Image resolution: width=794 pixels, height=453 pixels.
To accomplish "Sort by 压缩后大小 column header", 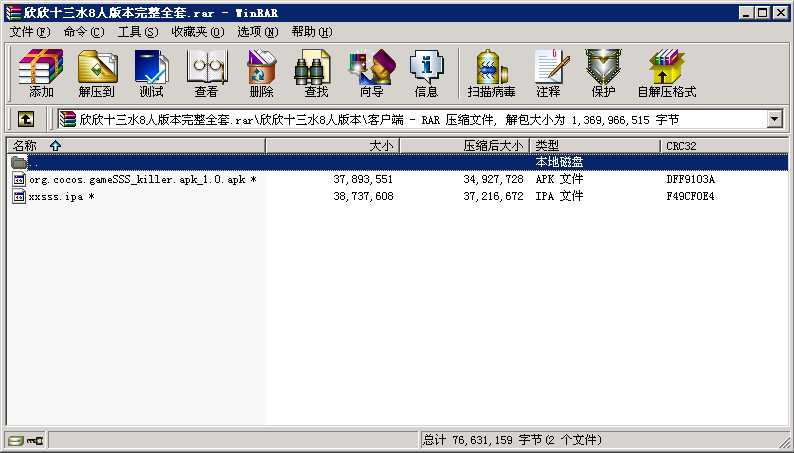I will click(x=465, y=146).
